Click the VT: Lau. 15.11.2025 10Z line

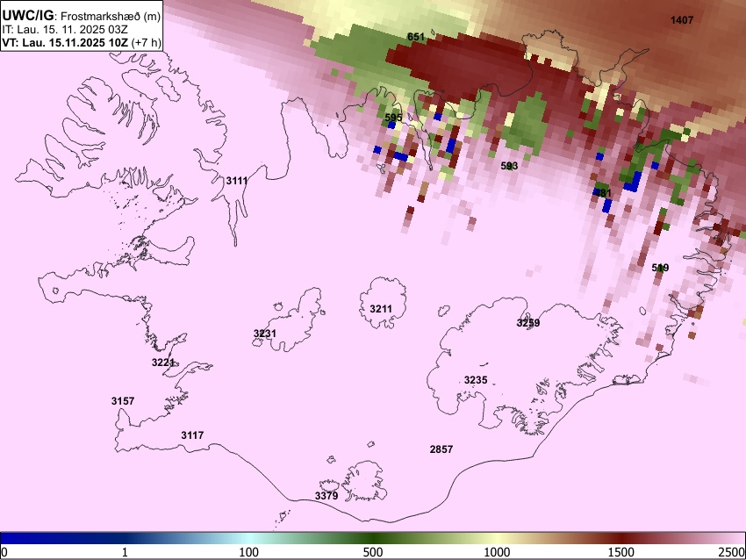point(82,42)
